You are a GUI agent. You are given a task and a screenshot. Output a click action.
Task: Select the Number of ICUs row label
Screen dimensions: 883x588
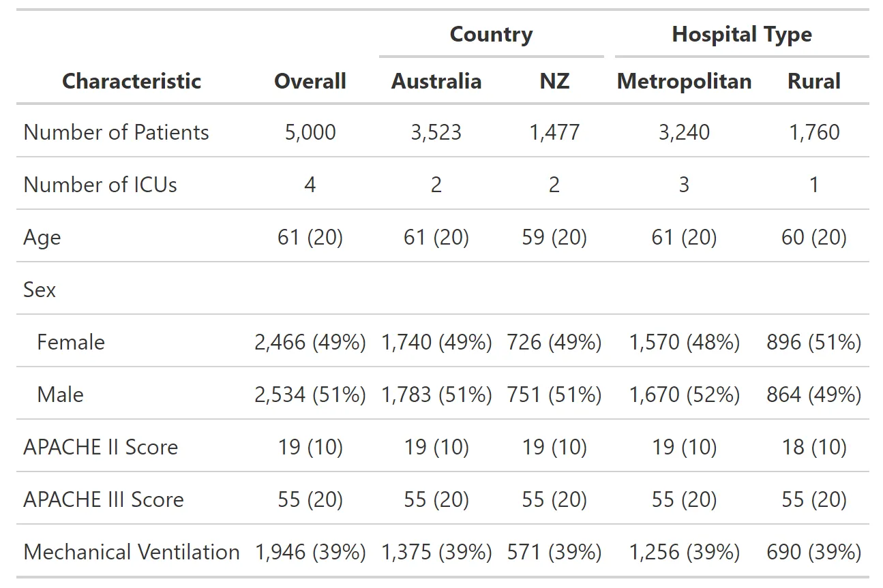pos(100,185)
